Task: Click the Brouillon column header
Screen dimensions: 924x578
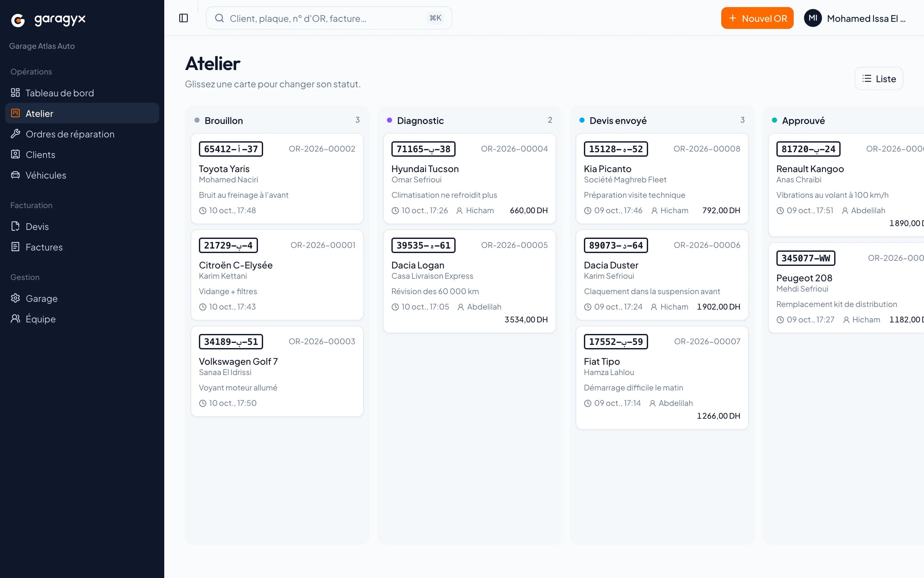Action: pyautogui.click(x=223, y=120)
